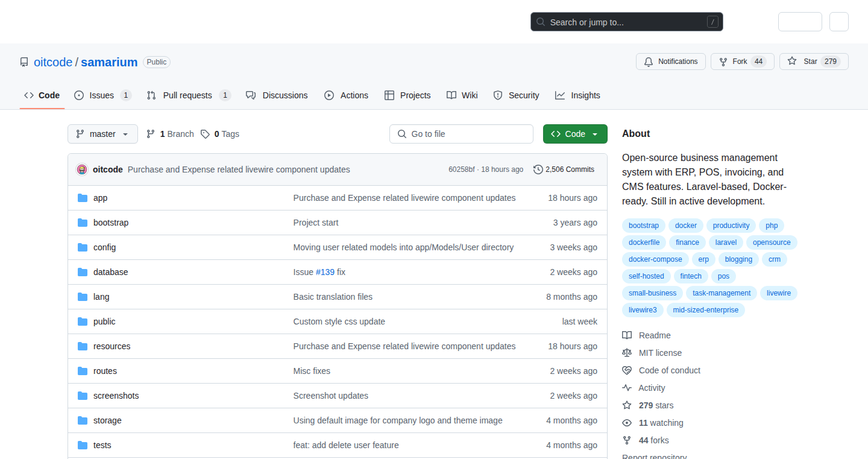This screenshot has height=459, width=868.
Task: Select the fintech topic tag
Action: click(x=691, y=276)
